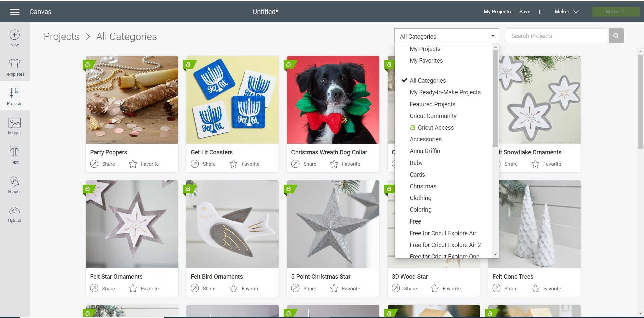Viewport: 644px width, 318px height.
Task: Choose Cards category
Action: coord(417,175)
